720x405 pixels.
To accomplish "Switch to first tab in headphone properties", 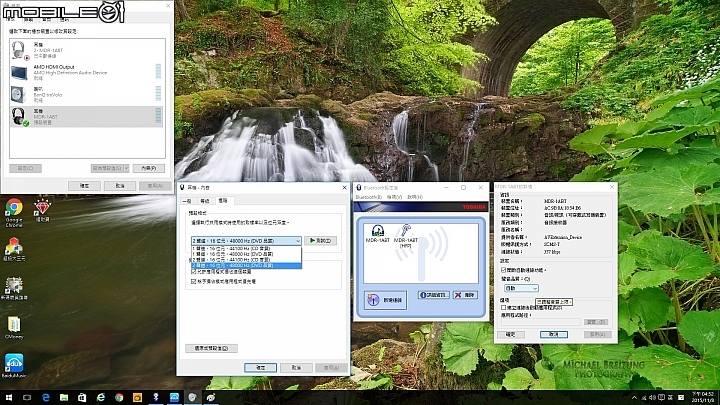I will (187, 201).
